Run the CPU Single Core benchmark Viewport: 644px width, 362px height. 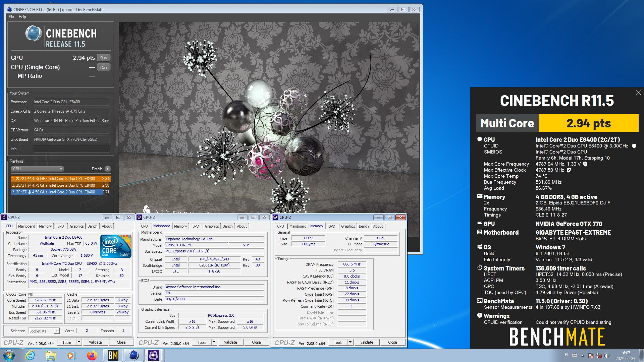103,67
